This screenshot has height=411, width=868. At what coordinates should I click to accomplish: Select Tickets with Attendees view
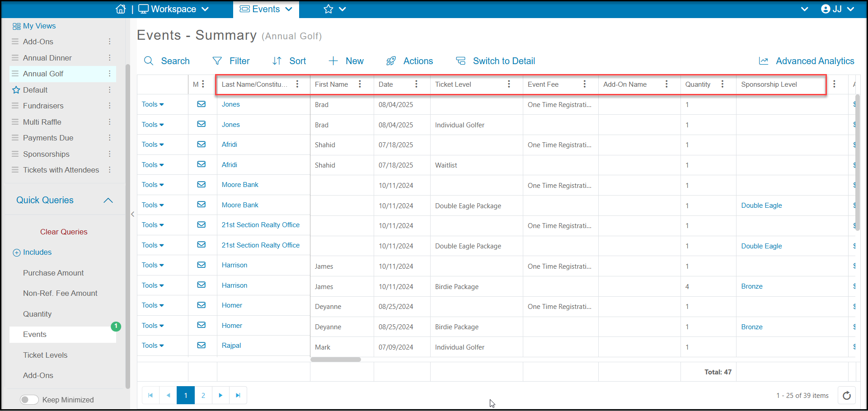pos(61,170)
